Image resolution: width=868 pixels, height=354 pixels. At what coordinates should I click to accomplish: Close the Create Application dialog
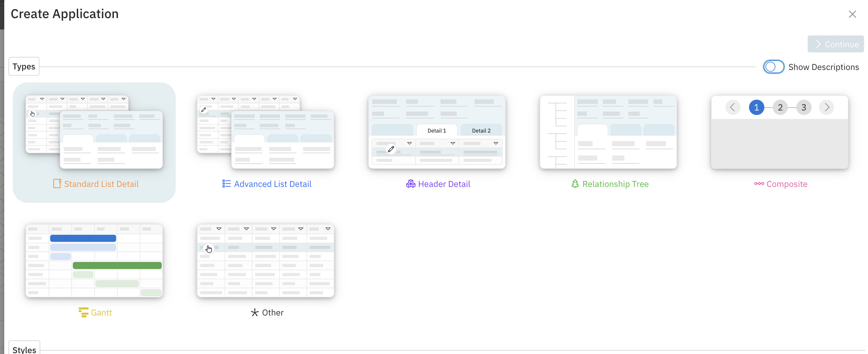click(852, 14)
